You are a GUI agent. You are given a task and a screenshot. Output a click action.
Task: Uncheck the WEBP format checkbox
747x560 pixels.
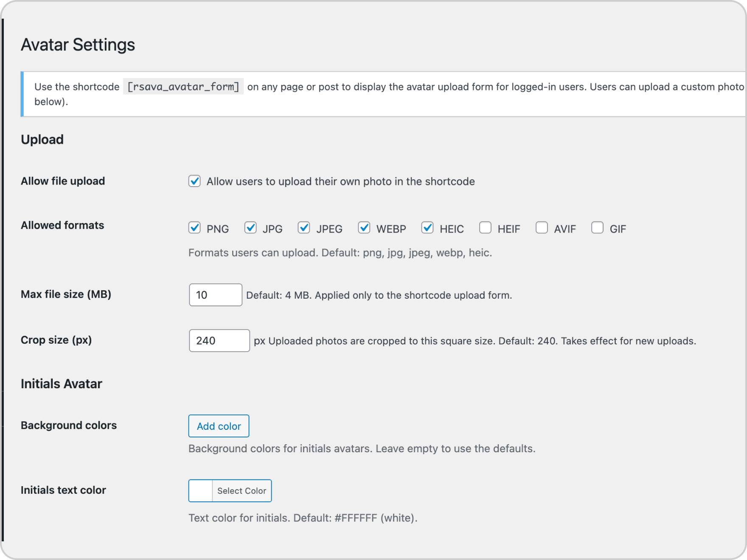click(364, 228)
